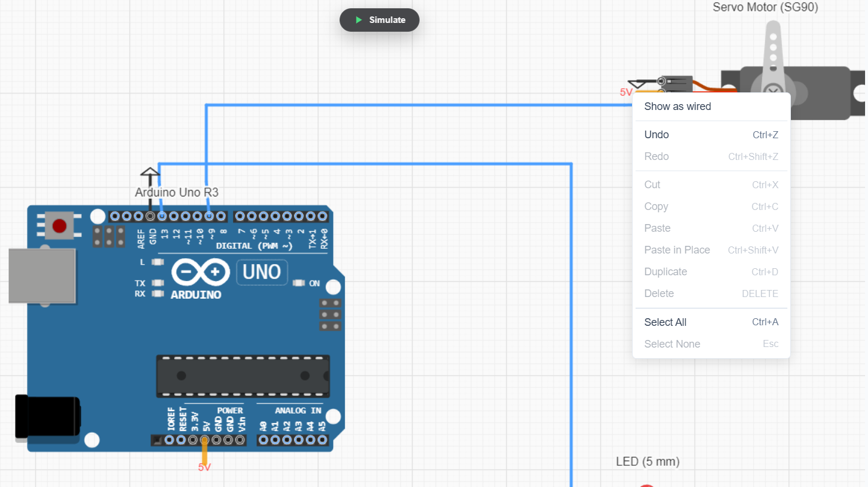Click the GND pin on the top header
868x487 pixels.
click(x=150, y=216)
